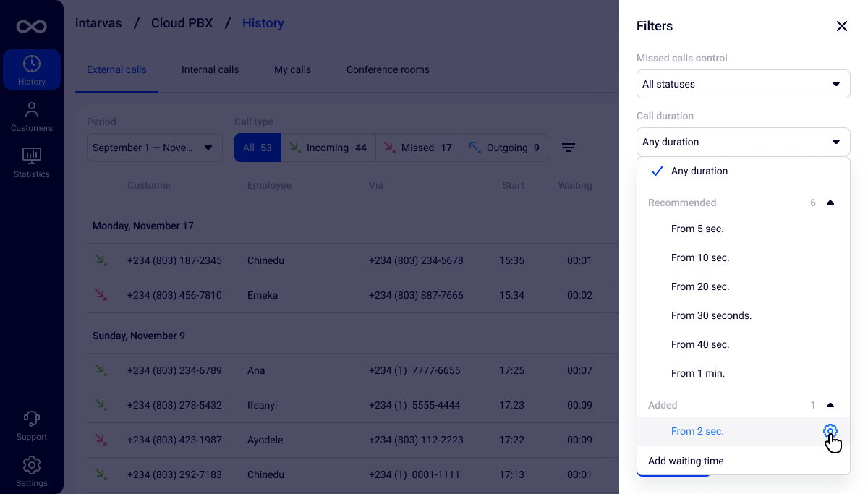
Task: Go to Customers in the sidebar
Action: pos(32,117)
